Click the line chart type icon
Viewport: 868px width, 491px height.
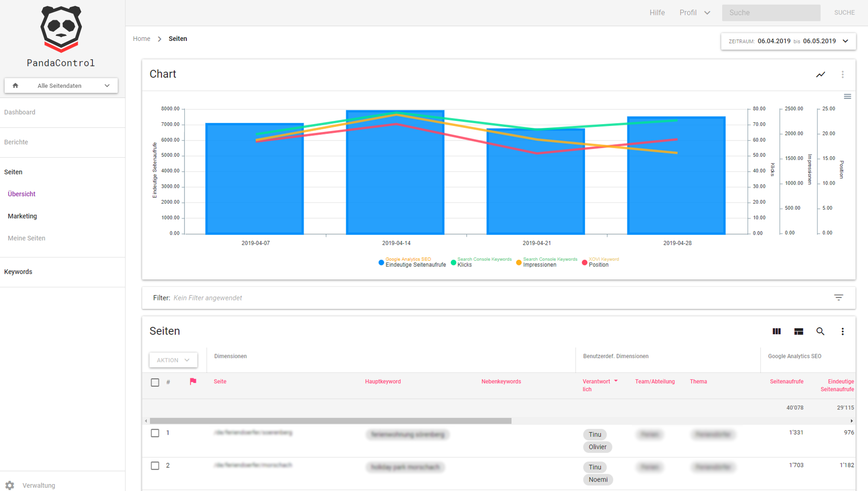(821, 74)
